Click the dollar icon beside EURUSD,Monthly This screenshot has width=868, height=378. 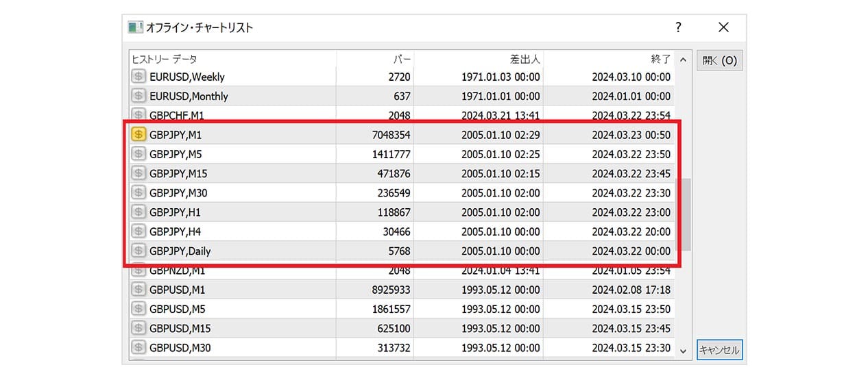tap(138, 96)
